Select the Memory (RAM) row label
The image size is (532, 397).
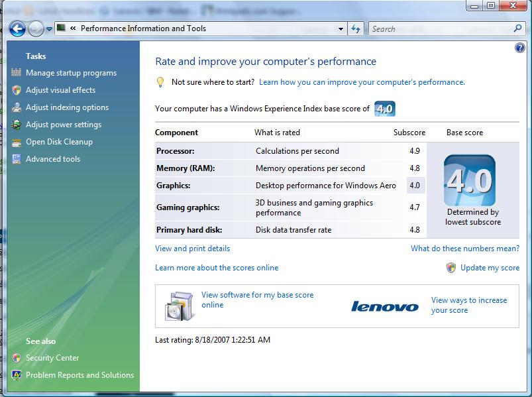pos(186,168)
